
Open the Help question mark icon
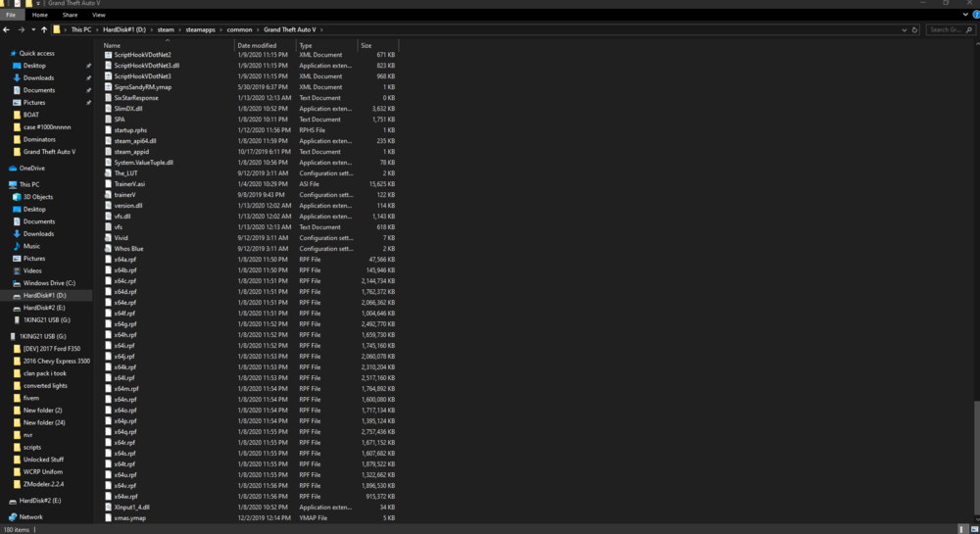pos(976,15)
